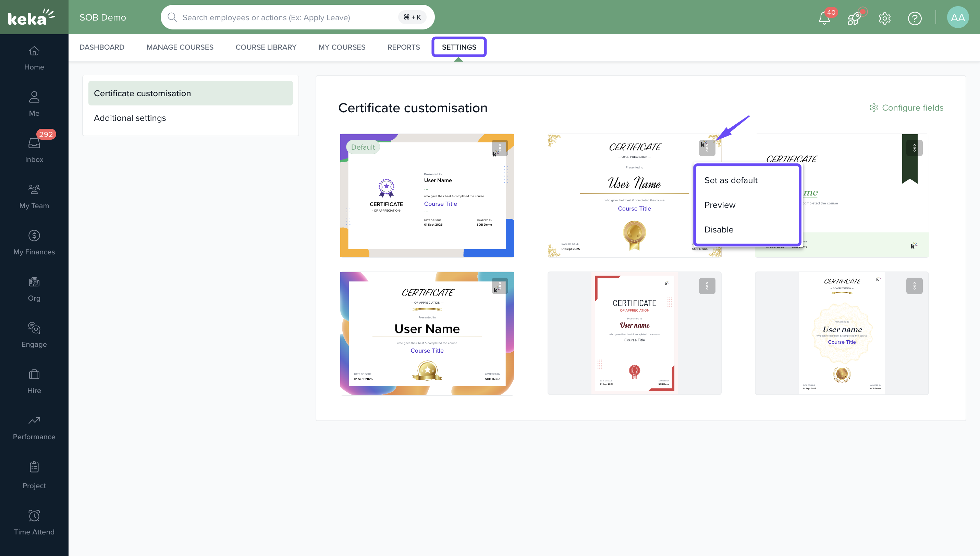Switch to the Manage Courses tab
This screenshot has width=980, height=556.
(x=180, y=47)
